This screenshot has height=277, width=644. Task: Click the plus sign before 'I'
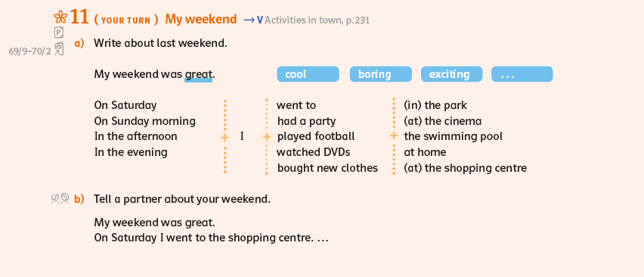tap(224, 137)
